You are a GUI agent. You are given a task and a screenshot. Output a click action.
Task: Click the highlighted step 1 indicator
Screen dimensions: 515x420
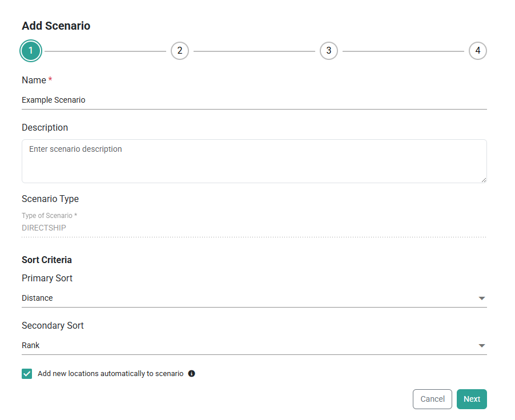click(x=31, y=50)
